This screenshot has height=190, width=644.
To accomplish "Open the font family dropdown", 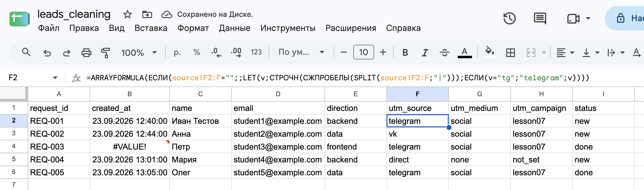I will point(301,52).
